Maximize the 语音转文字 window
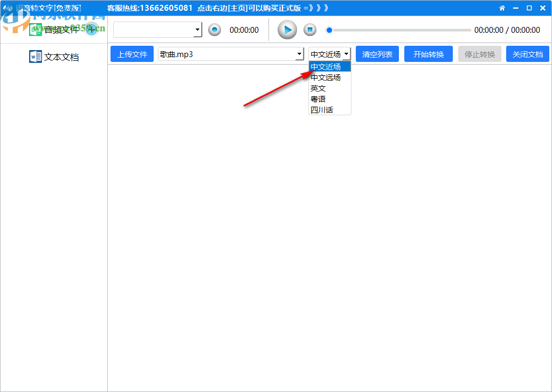This screenshot has width=552, height=392. point(529,8)
